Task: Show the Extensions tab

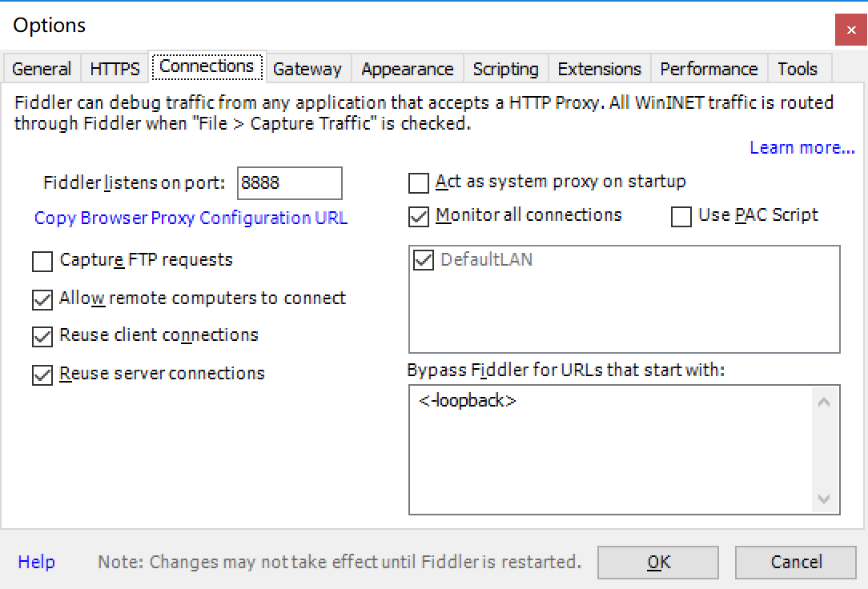Action: [x=600, y=69]
